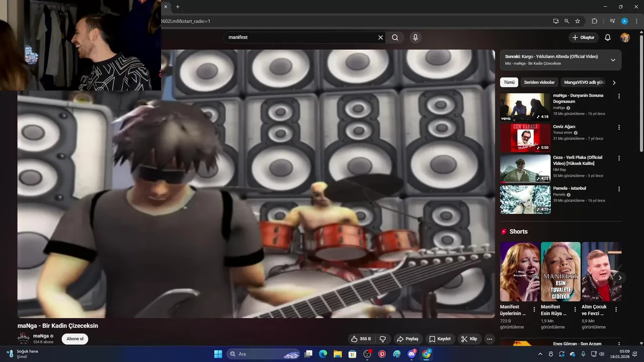Click the Oluştur create button

coord(583,37)
